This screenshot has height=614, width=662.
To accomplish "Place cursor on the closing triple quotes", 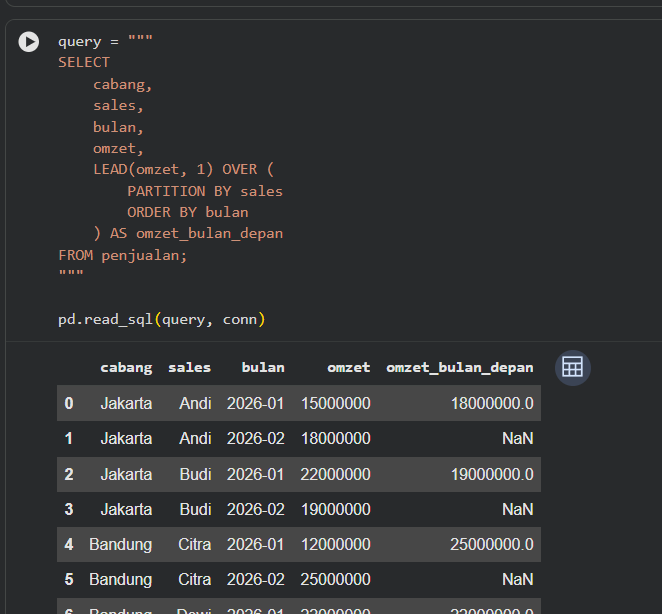I will (x=71, y=273).
